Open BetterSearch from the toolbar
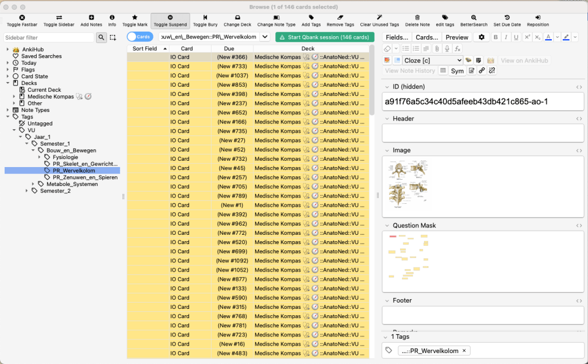The image size is (588, 364). click(x=473, y=18)
